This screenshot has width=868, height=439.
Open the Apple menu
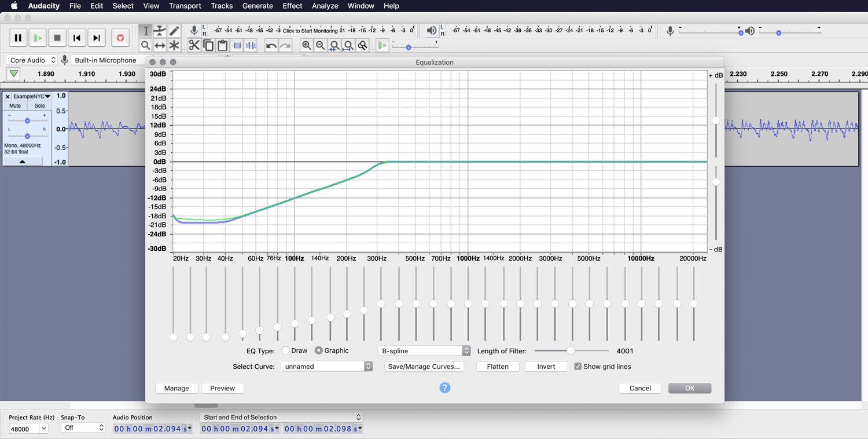pyautogui.click(x=14, y=6)
